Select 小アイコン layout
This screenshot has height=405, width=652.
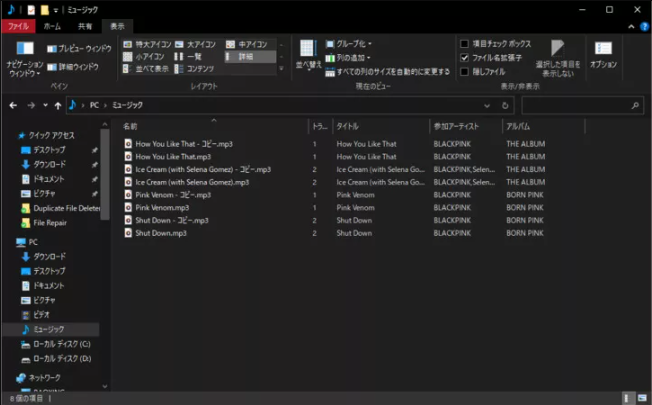click(144, 57)
